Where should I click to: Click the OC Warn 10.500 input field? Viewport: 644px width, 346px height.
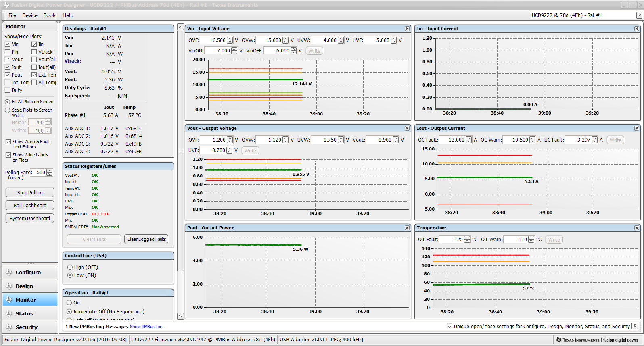[x=516, y=140]
